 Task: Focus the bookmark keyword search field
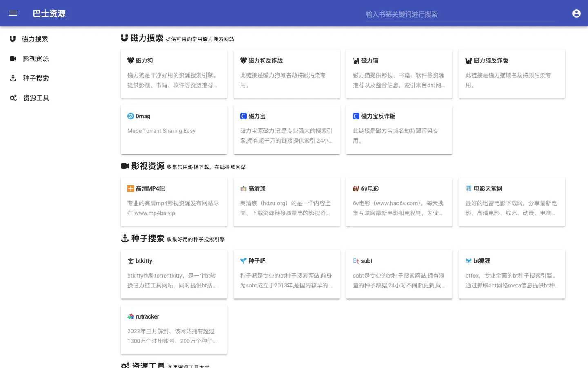click(x=461, y=14)
